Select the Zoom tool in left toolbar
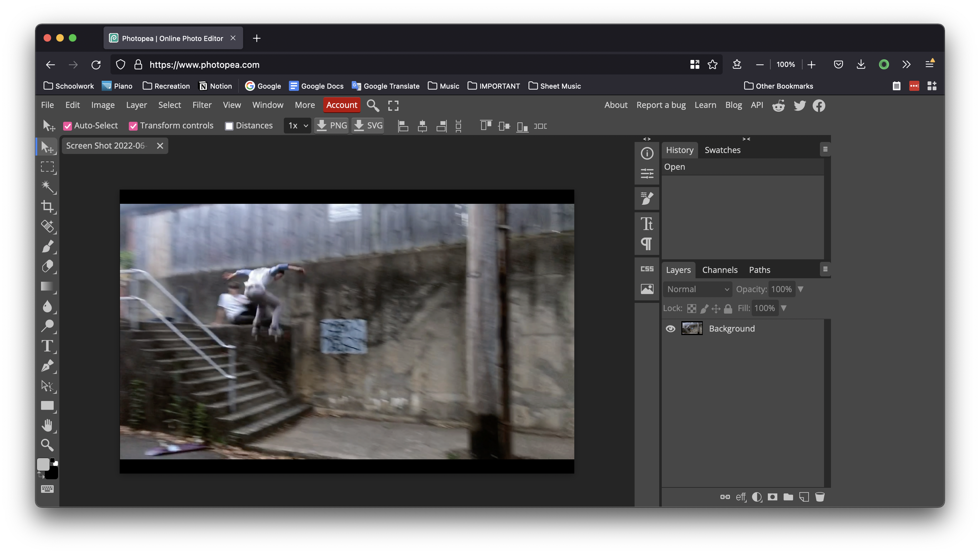 pos(48,445)
